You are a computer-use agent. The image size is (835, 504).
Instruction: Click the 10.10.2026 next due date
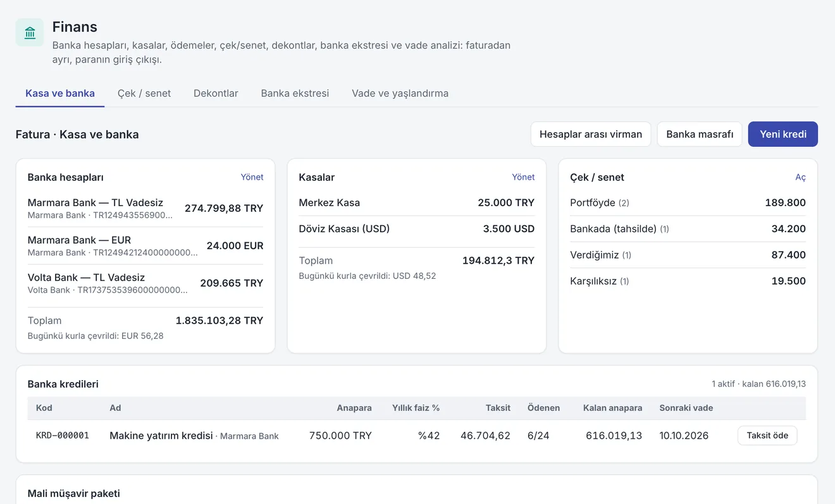tap(684, 435)
